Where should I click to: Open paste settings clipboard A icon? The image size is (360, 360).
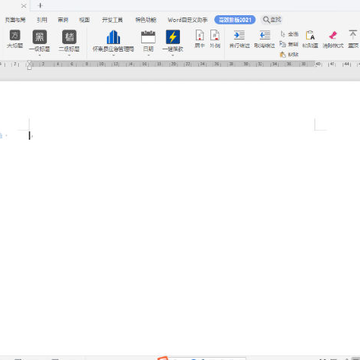310,35
